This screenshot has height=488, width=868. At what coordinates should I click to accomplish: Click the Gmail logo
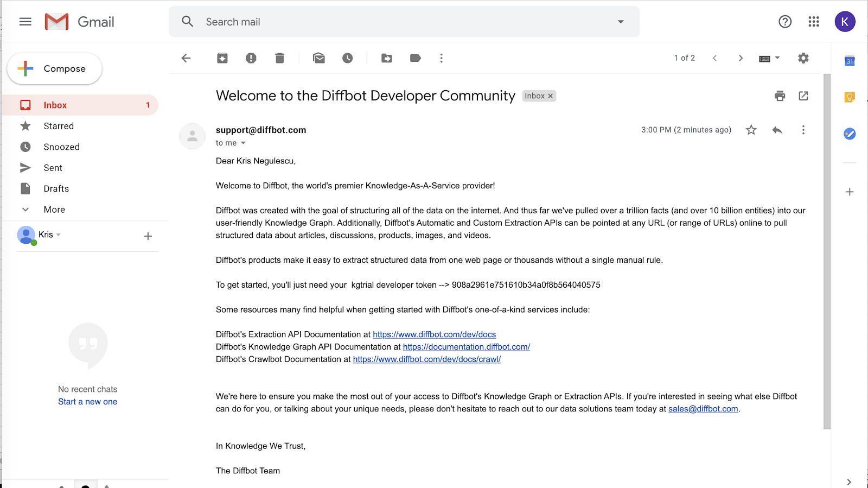(x=80, y=22)
